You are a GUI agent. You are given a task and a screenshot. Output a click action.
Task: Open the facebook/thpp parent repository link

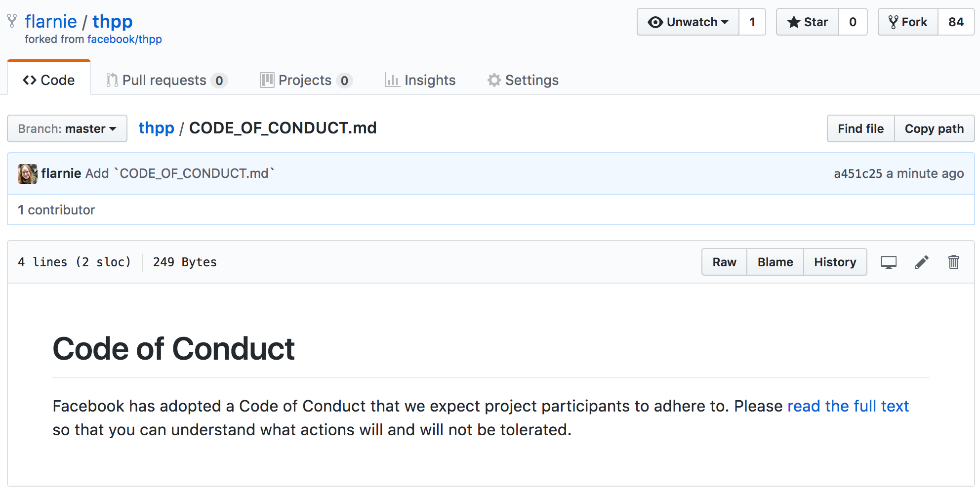124,40
